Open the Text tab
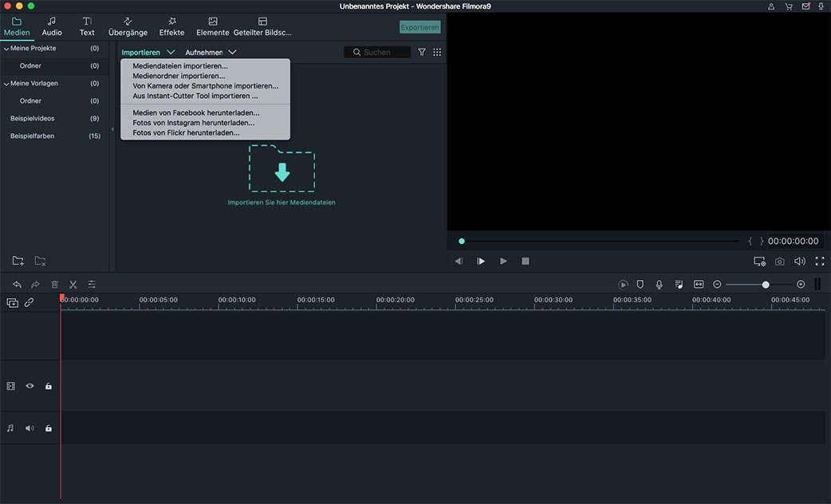The width and height of the screenshot is (831, 504). click(87, 26)
